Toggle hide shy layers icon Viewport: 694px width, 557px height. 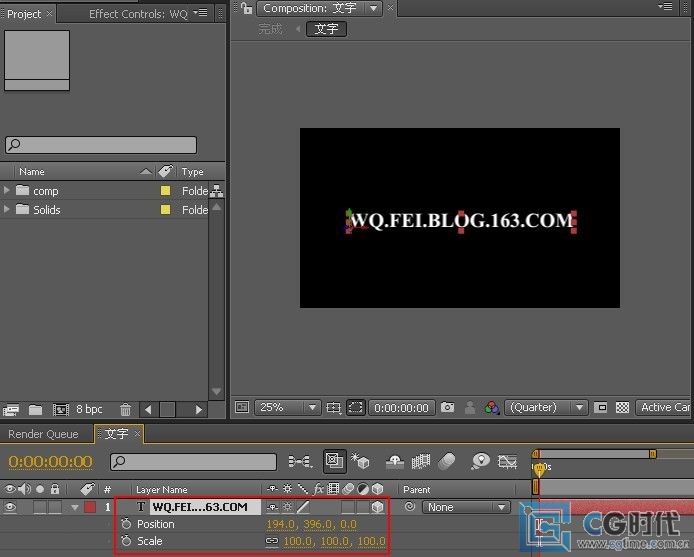click(x=395, y=461)
